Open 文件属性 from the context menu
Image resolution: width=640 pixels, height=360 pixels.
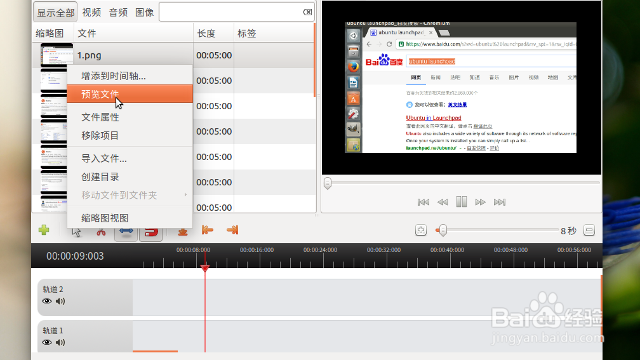click(x=130, y=117)
